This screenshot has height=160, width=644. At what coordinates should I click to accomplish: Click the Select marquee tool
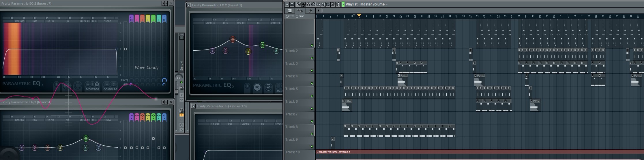coord(328,4)
